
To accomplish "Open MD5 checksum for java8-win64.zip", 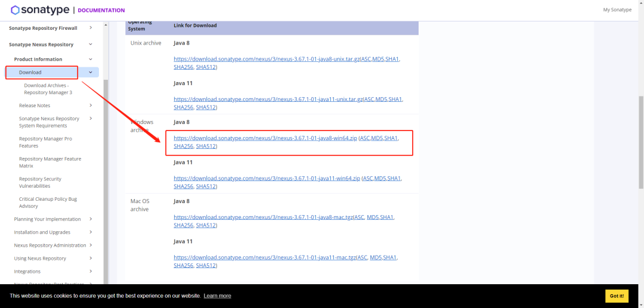I will pos(377,138).
